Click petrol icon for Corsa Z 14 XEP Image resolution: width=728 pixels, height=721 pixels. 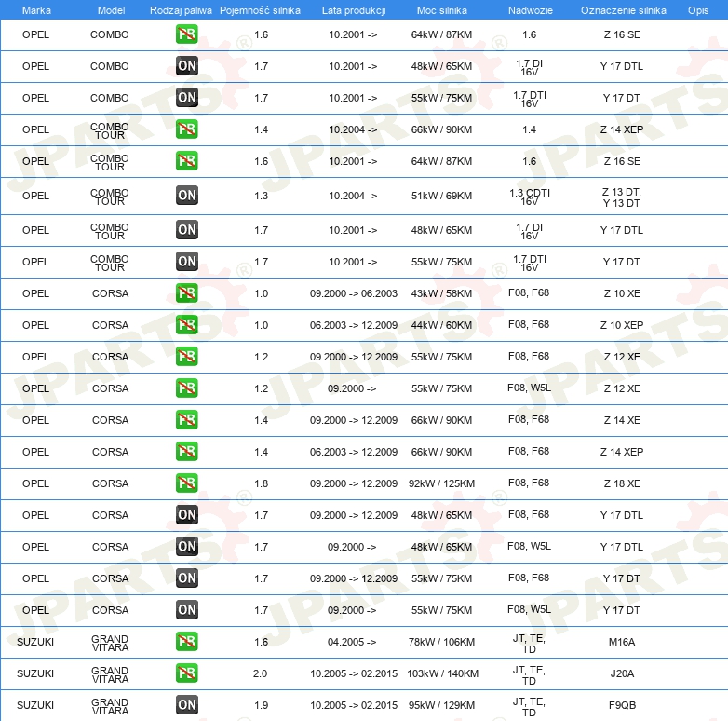click(x=186, y=451)
